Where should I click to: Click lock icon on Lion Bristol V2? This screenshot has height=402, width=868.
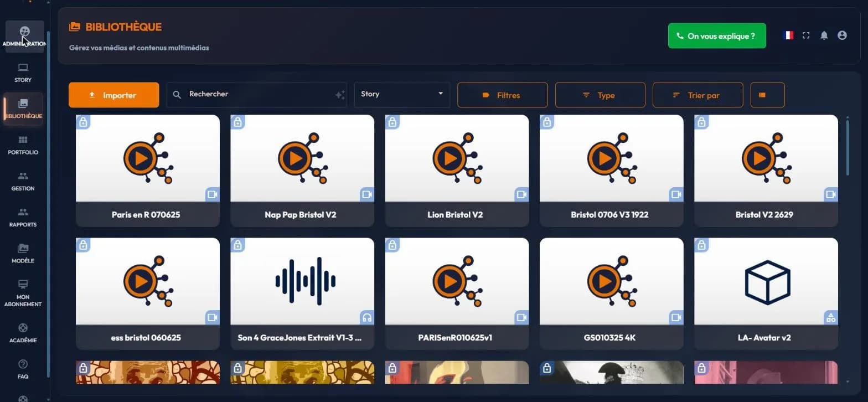coord(392,122)
